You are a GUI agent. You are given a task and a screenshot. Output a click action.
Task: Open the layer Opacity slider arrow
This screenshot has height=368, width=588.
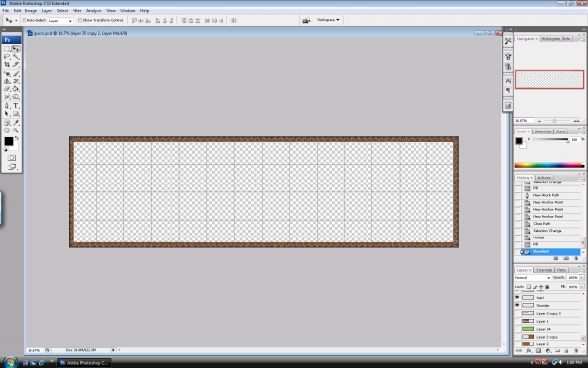point(582,278)
